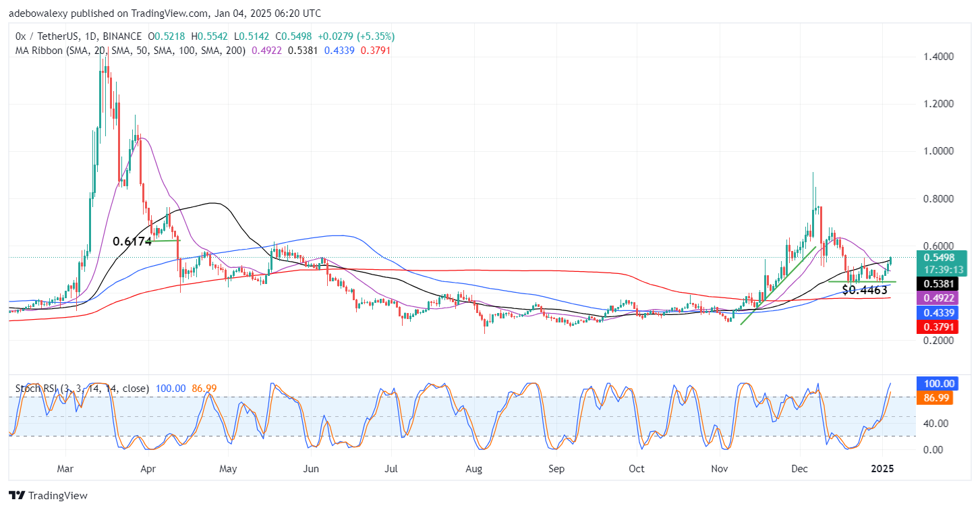The height and width of the screenshot is (510, 980).
Task: Click the Sep label on time axis
Action: [x=556, y=468]
